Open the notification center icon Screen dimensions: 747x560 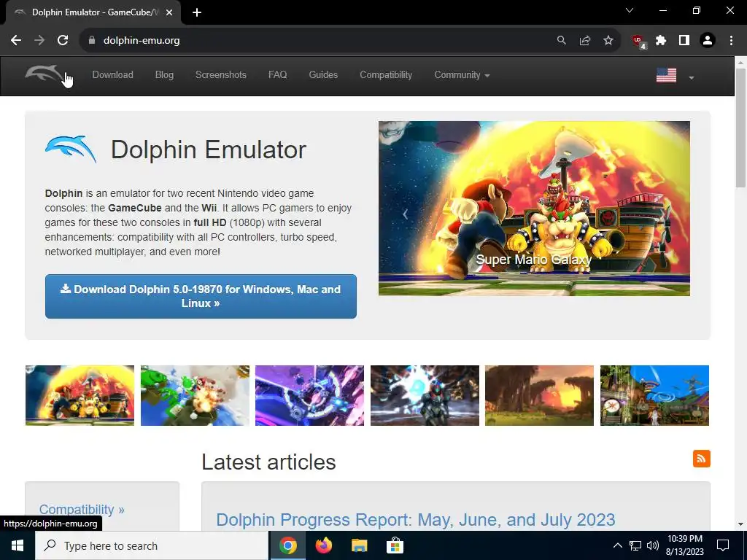point(723,545)
